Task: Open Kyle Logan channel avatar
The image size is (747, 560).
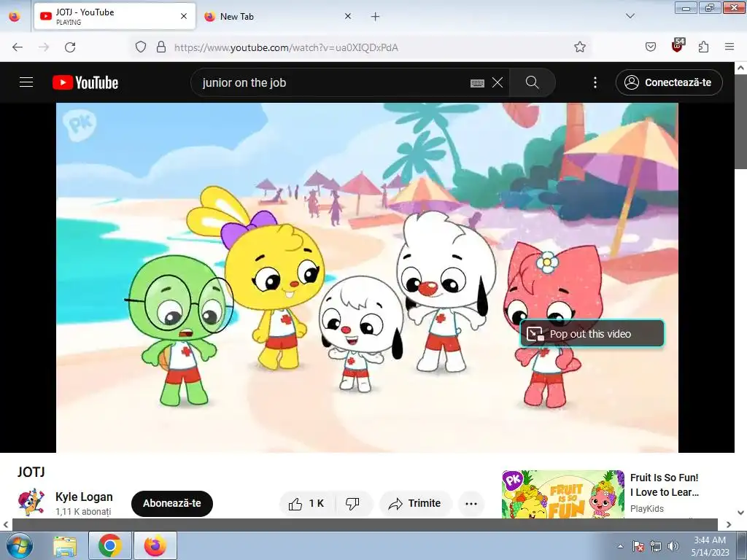Action: pyautogui.click(x=31, y=502)
